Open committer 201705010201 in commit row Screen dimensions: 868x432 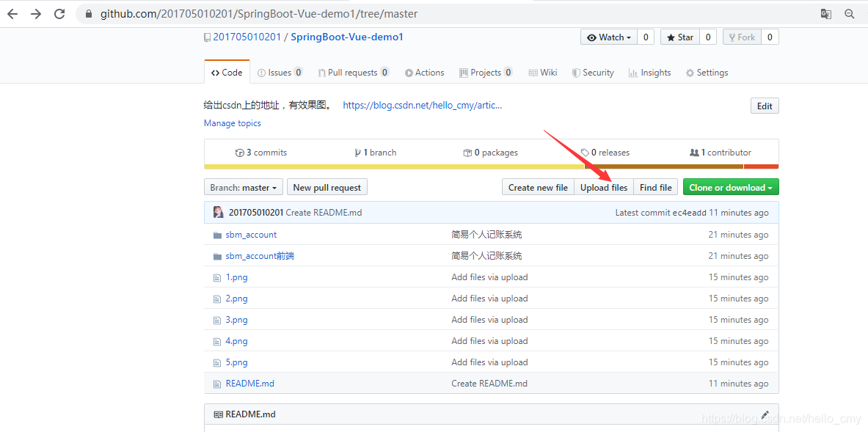256,213
